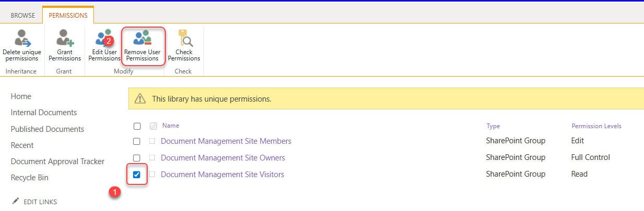Open the Document Management Site Visitors group link
The height and width of the screenshot is (211, 644).
point(222,175)
